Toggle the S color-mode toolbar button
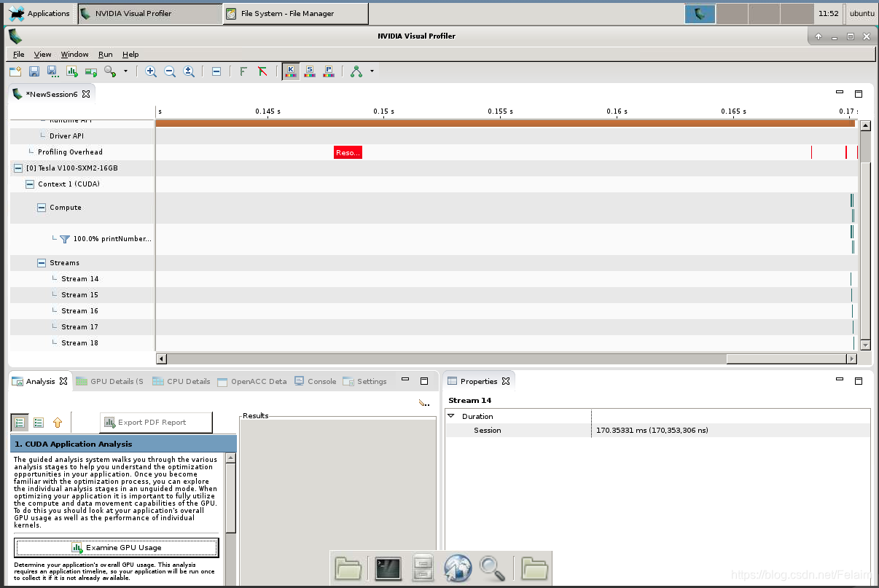Image resolution: width=879 pixels, height=588 pixels. [x=310, y=71]
